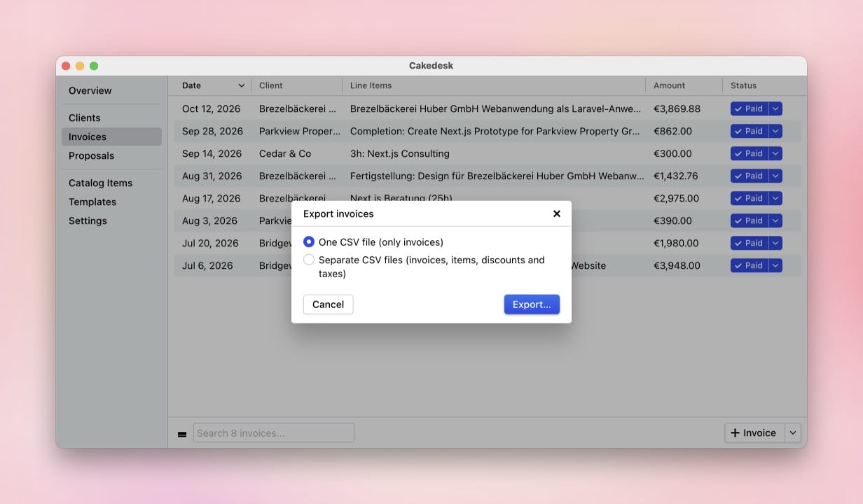Open status dropdown arrow for €300.00 invoice
This screenshot has width=863, height=504.
775,153
